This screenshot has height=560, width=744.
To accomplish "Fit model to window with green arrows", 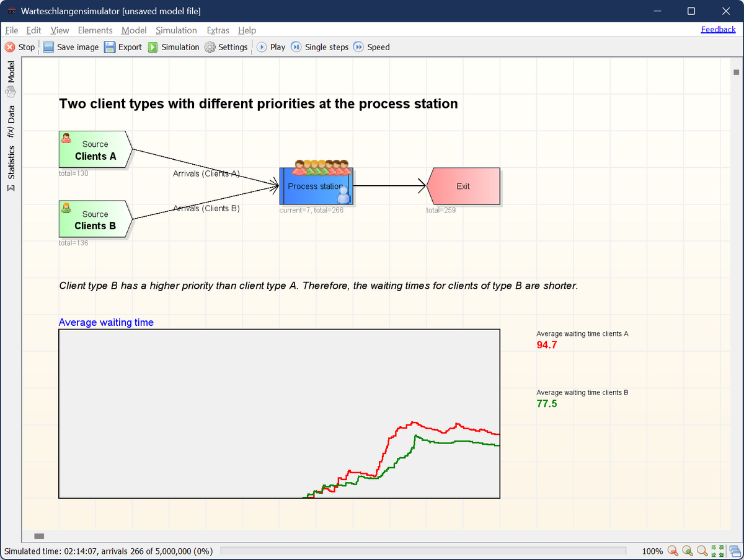I will click(718, 551).
